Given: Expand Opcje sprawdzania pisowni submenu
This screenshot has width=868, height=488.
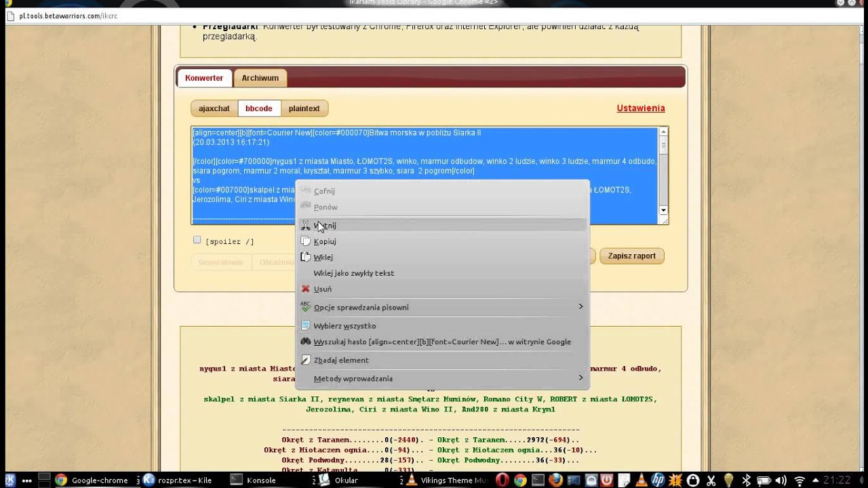Looking at the screenshot, I should pos(580,307).
